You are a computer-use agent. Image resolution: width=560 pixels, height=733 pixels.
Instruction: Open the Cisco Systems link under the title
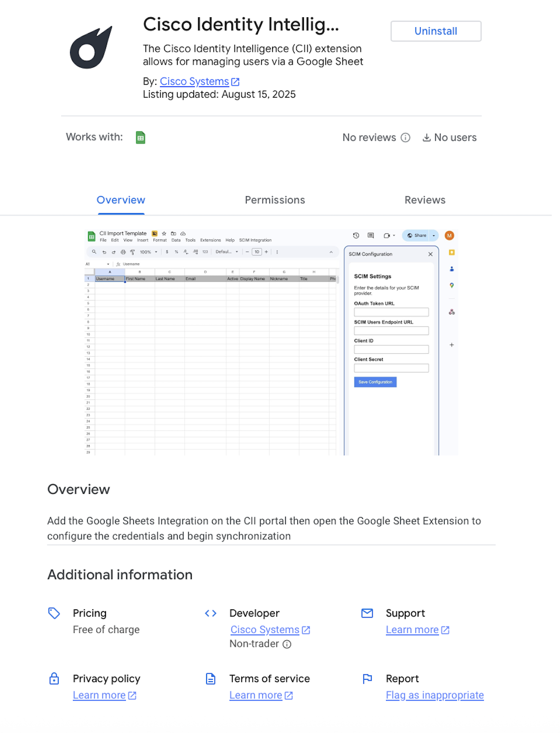tap(194, 81)
